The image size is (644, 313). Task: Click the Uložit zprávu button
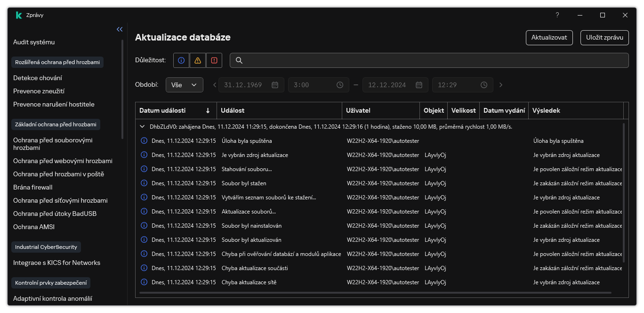(604, 38)
